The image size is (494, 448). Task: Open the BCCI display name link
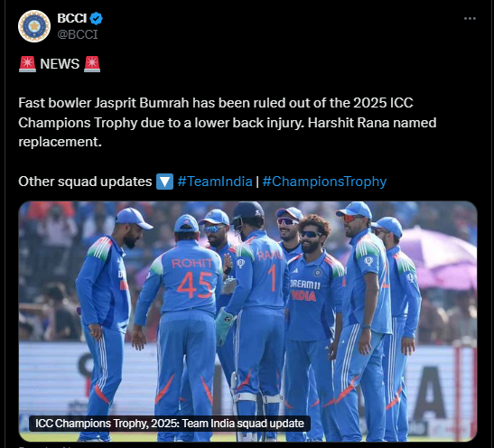coord(72,18)
